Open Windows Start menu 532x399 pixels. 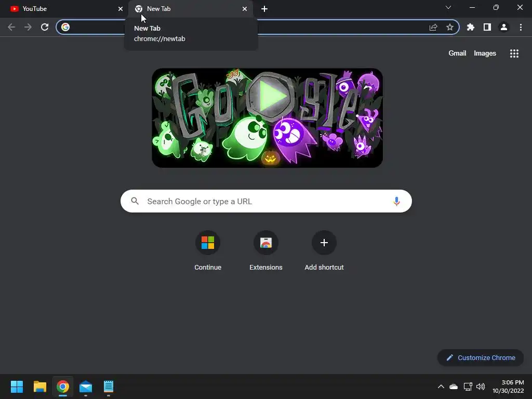click(x=17, y=387)
